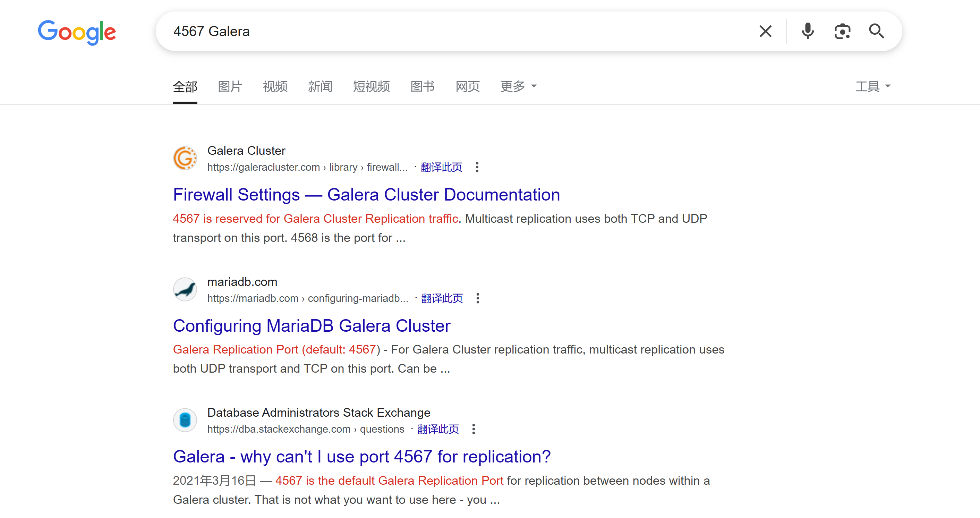Screen dimensions: 980x518
Task: Switch to the 网页 tab
Action: [x=468, y=87]
